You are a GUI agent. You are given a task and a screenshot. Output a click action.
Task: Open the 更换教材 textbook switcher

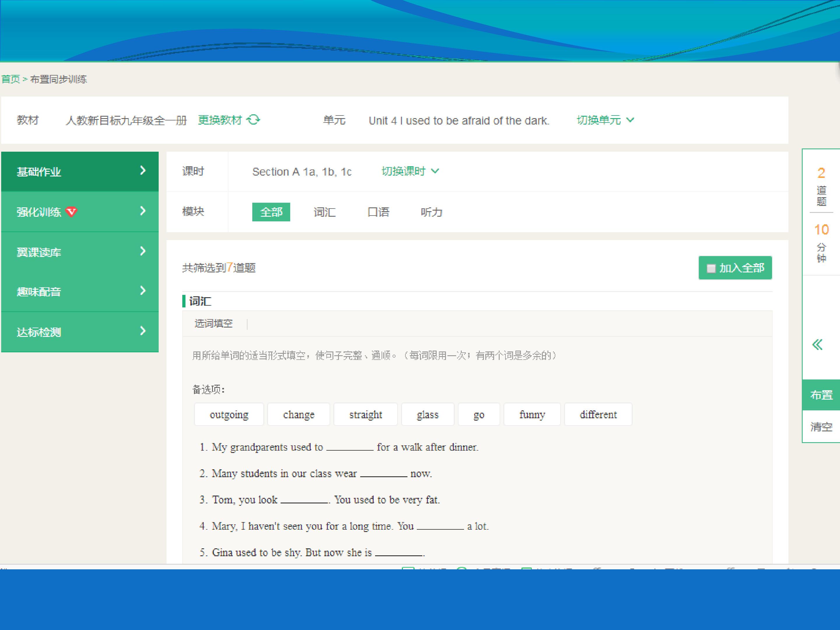click(220, 120)
